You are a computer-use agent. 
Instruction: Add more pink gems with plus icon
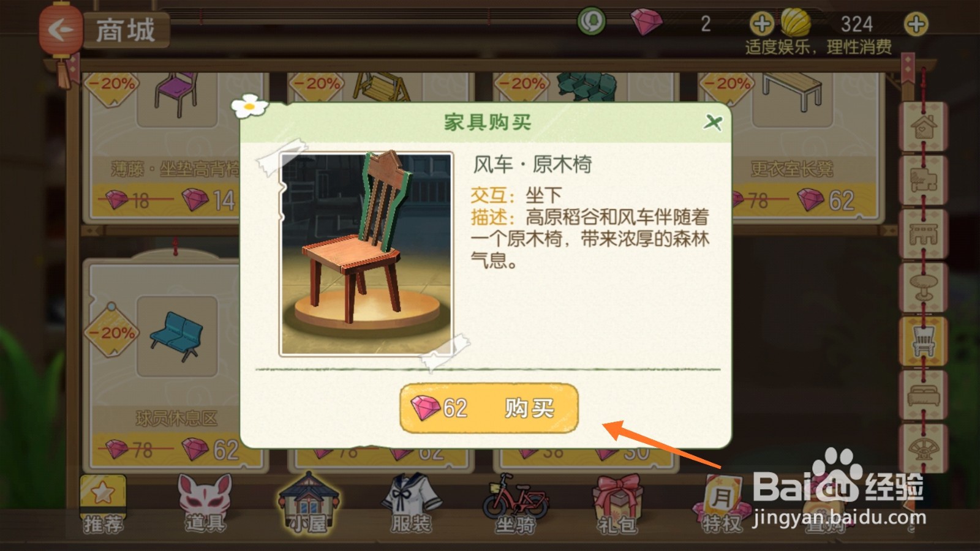click(x=761, y=24)
